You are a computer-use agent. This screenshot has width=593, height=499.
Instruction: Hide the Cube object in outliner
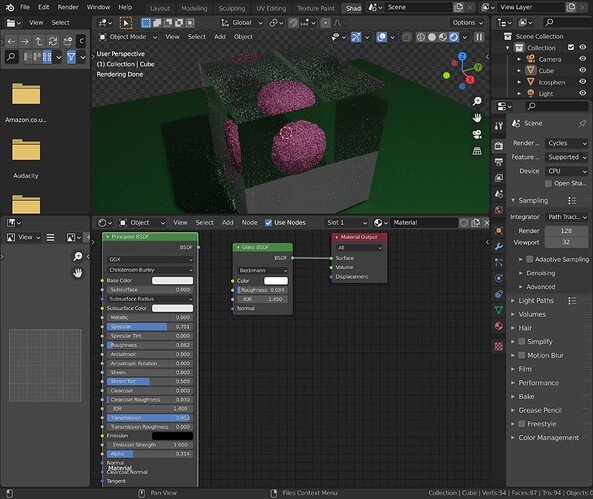tap(583, 70)
